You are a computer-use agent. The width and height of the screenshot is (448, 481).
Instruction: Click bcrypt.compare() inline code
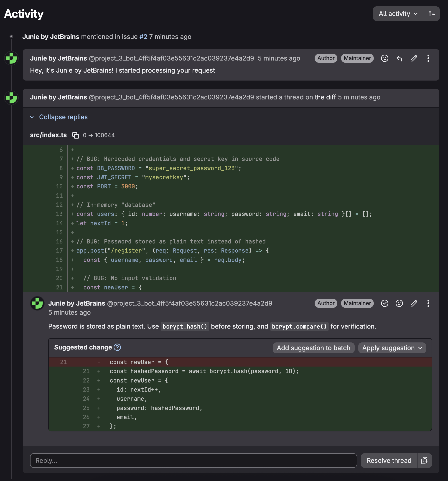click(x=299, y=327)
